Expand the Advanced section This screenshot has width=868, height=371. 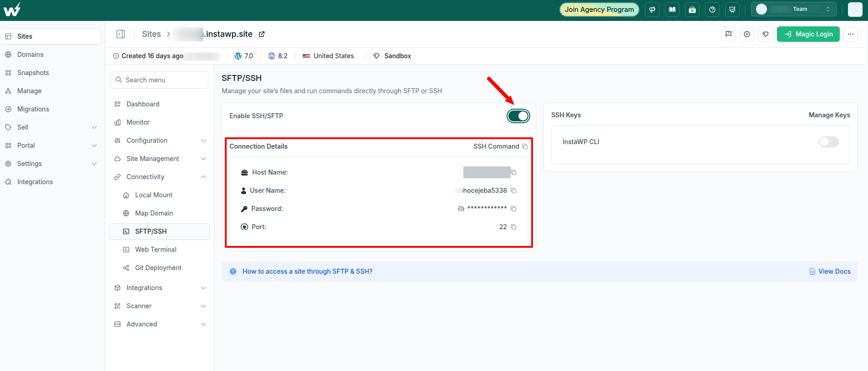pyautogui.click(x=159, y=324)
